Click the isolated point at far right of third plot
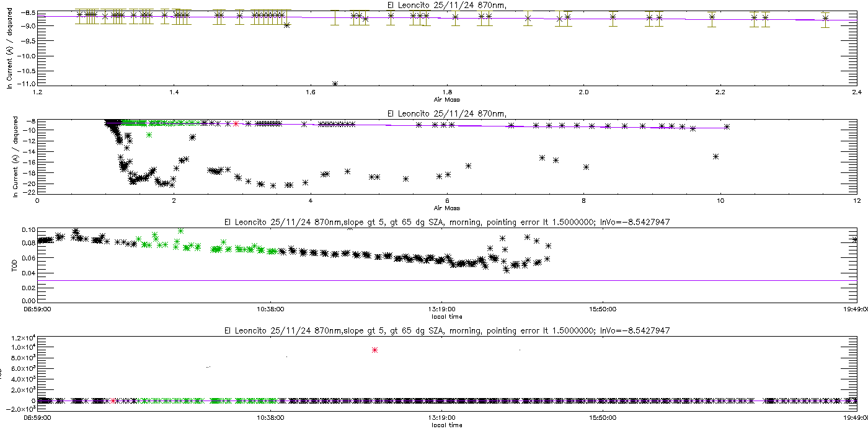This screenshot has height=434, width=868. click(x=855, y=239)
